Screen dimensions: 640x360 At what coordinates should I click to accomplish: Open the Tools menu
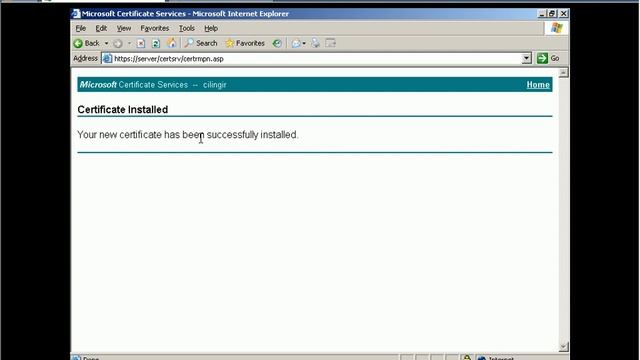coord(187,28)
